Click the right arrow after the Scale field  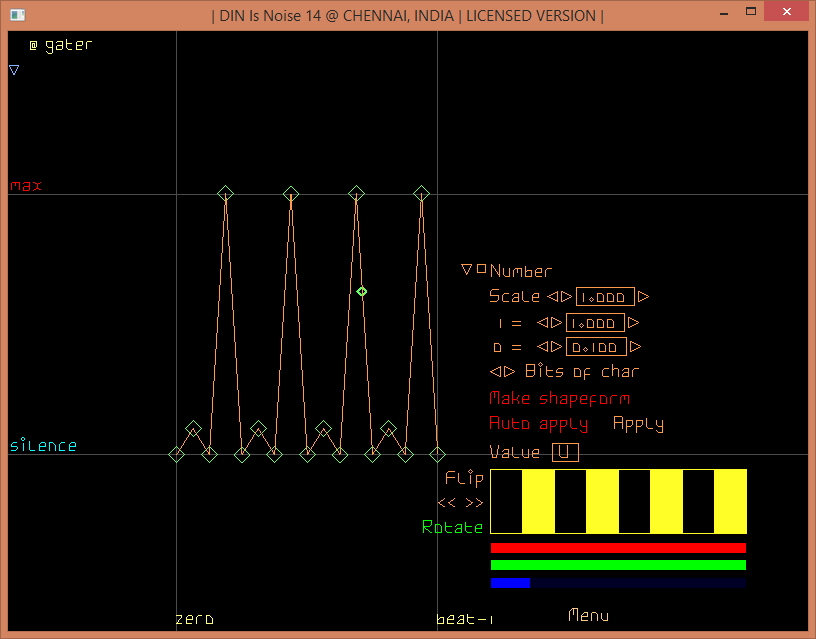643,297
